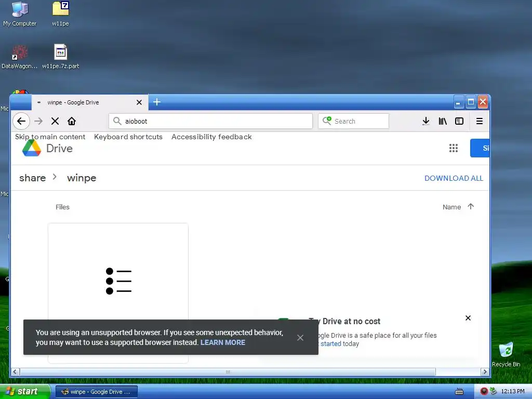532x399 pixels.
Task: Reverse the Name sort direction arrow
Action: tap(471, 206)
